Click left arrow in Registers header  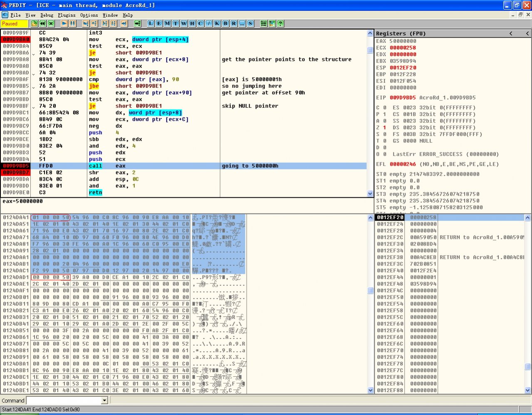coord(511,33)
